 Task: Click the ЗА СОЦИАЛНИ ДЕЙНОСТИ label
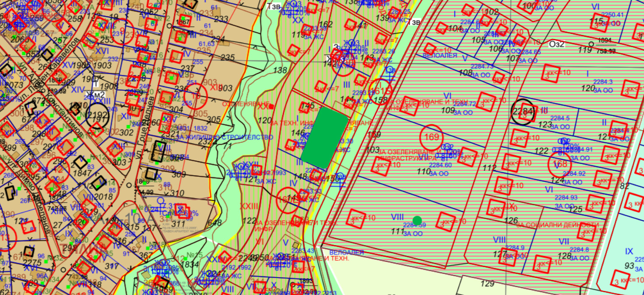(557, 225)
